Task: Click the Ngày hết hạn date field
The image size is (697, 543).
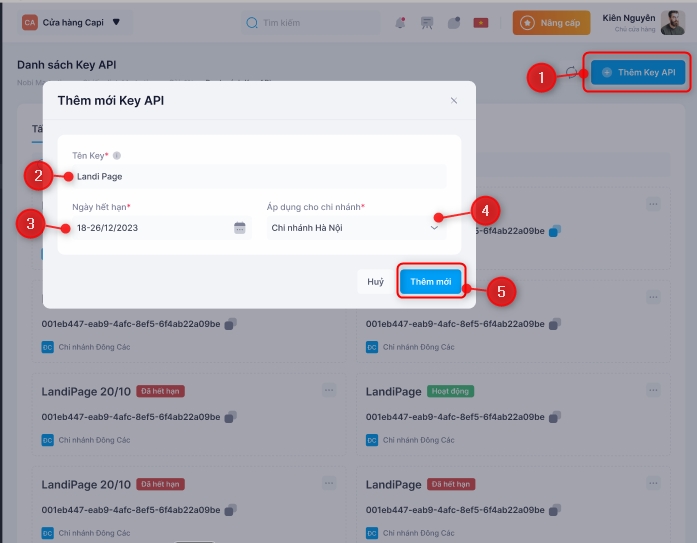Action: click(x=150, y=228)
